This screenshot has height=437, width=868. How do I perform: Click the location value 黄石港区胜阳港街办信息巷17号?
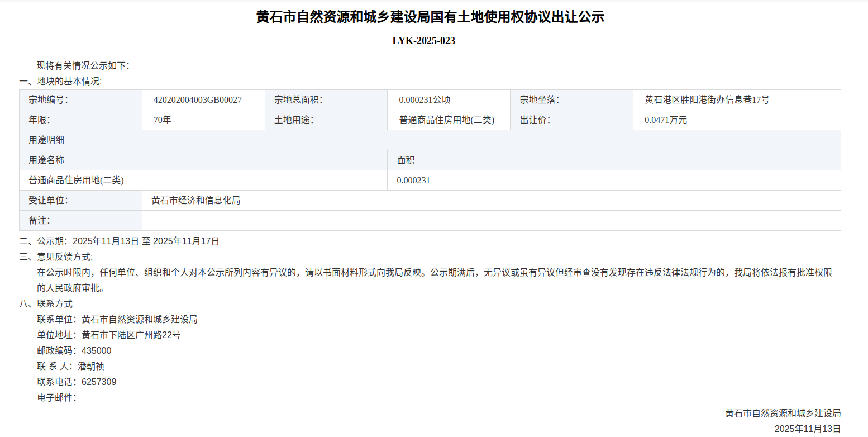(x=707, y=100)
